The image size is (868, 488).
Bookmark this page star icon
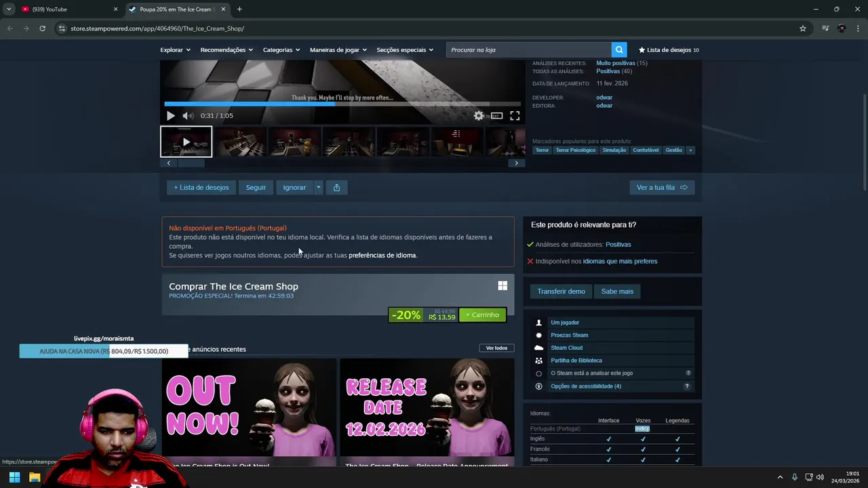(803, 28)
